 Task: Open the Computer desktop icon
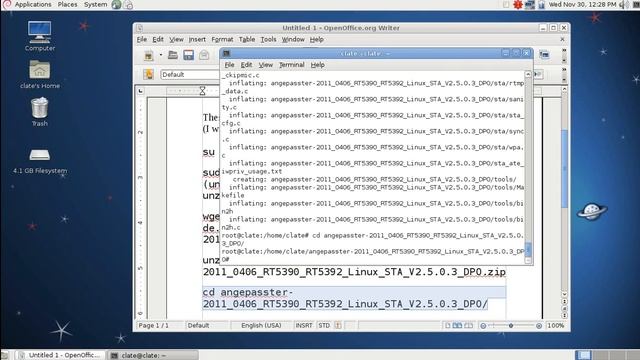40,36
